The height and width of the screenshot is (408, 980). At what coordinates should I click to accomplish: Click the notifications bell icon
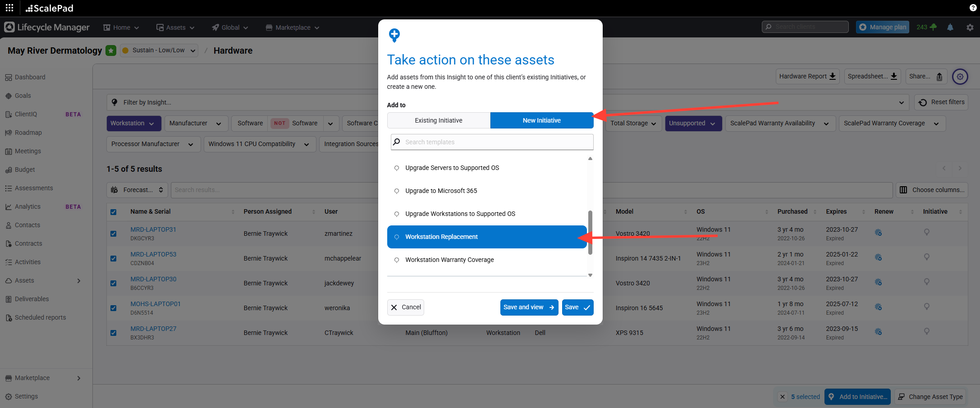(x=950, y=28)
